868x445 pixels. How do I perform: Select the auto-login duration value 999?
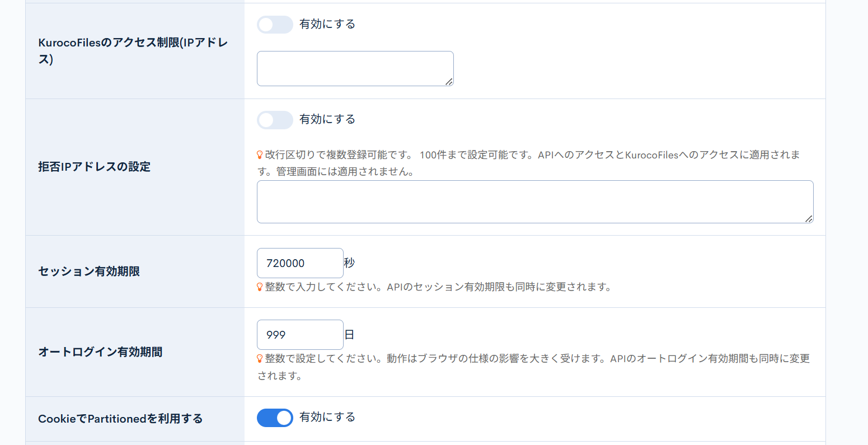(300, 334)
